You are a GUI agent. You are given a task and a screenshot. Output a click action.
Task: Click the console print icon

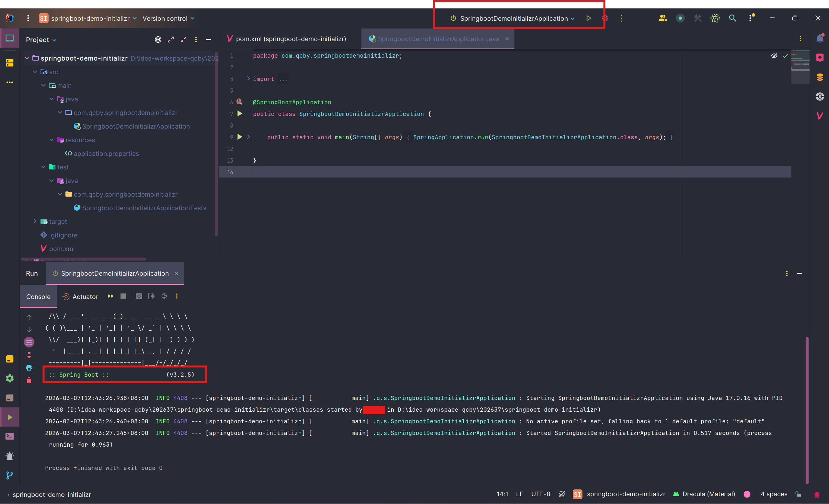pyautogui.click(x=29, y=367)
